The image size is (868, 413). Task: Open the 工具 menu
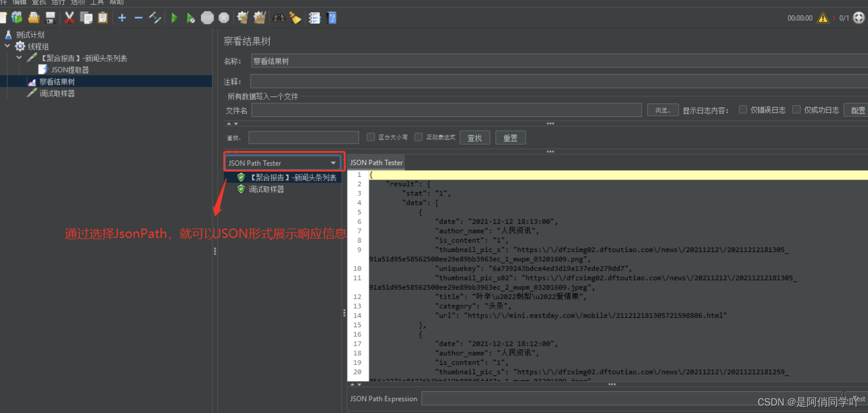[x=97, y=2]
